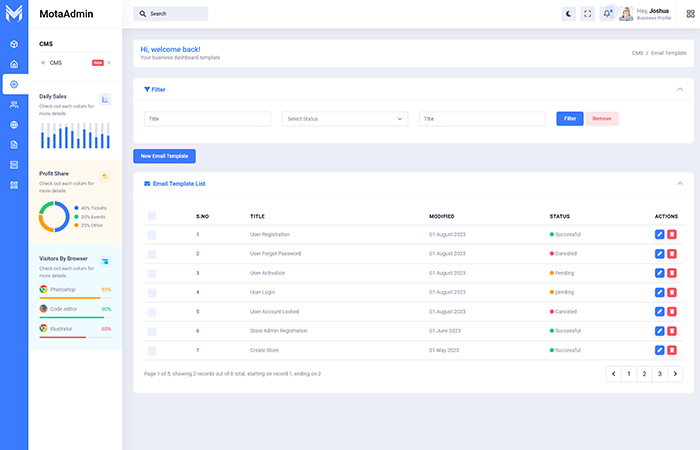Click the first Title filter field

pyautogui.click(x=207, y=118)
